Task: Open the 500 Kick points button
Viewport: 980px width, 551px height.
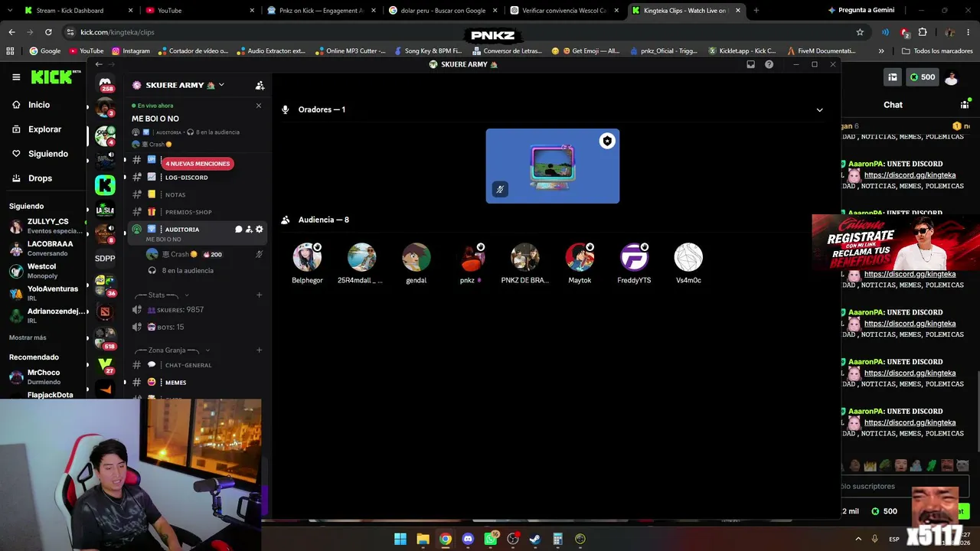Action: [x=922, y=77]
